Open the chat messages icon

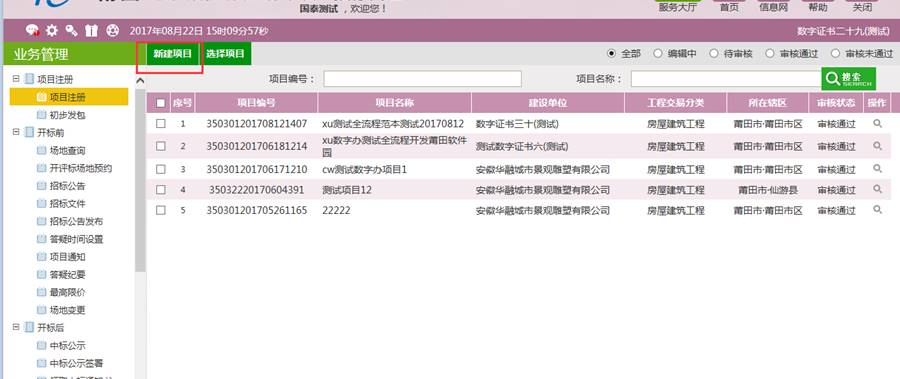click(x=33, y=30)
